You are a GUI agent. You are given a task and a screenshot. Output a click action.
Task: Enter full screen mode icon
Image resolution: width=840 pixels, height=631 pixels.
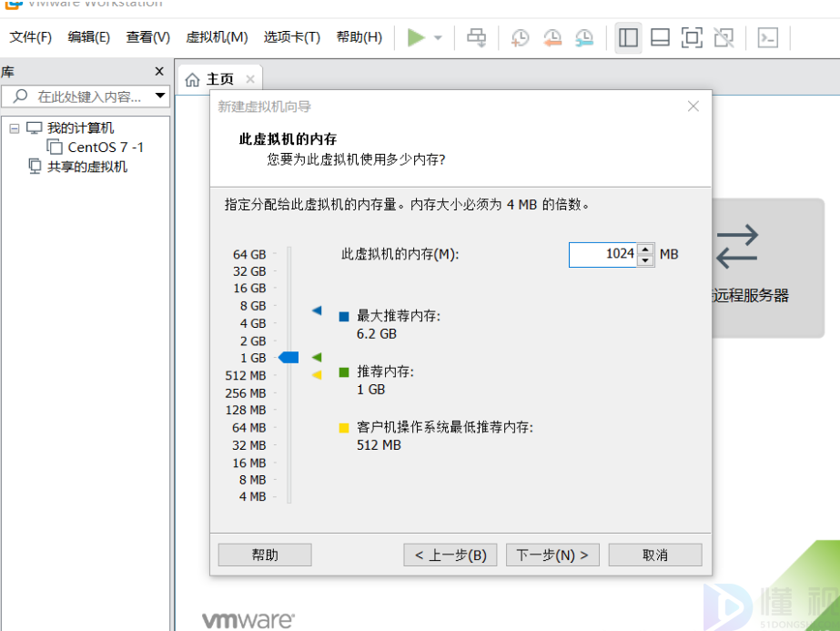pos(692,37)
